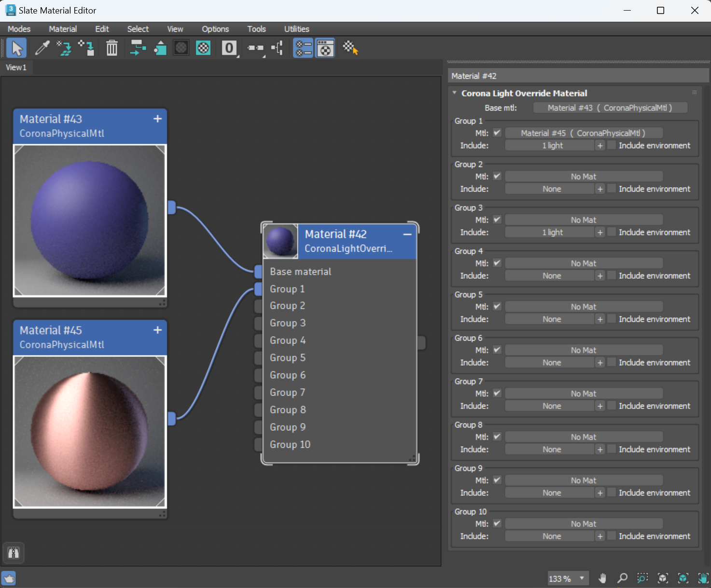Click the Material #42 node small preview thumbnail
Viewport: 711px width, 588px height.
(x=280, y=242)
